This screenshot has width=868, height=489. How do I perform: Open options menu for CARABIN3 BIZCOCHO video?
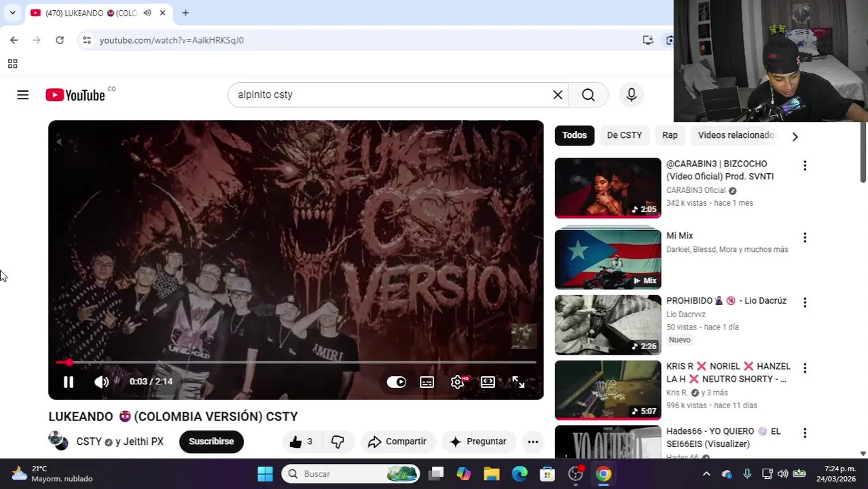pos(805,166)
